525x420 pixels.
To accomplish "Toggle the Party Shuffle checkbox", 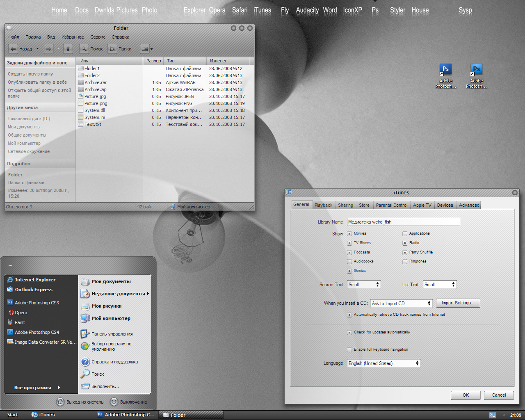I will [405, 253].
